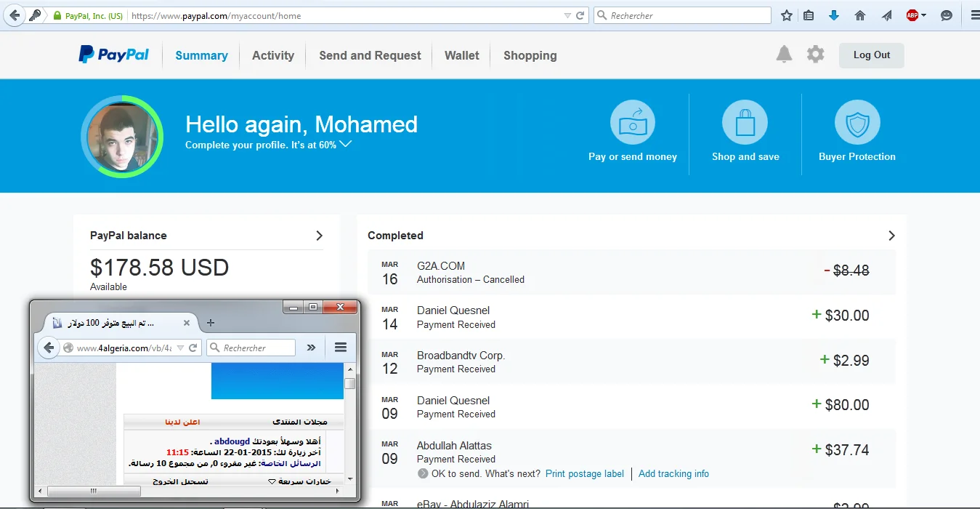
Task: Open hamburger menu in 4algeria window
Action: [341, 348]
